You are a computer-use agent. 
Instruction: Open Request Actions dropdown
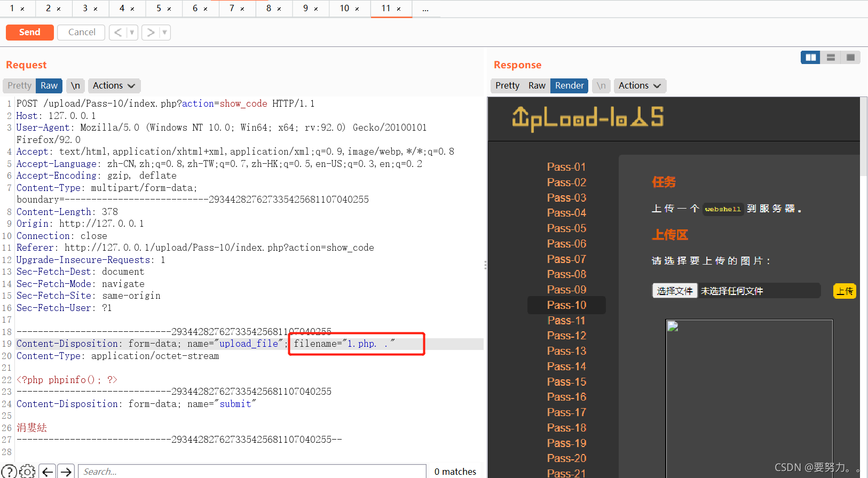(x=114, y=85)
